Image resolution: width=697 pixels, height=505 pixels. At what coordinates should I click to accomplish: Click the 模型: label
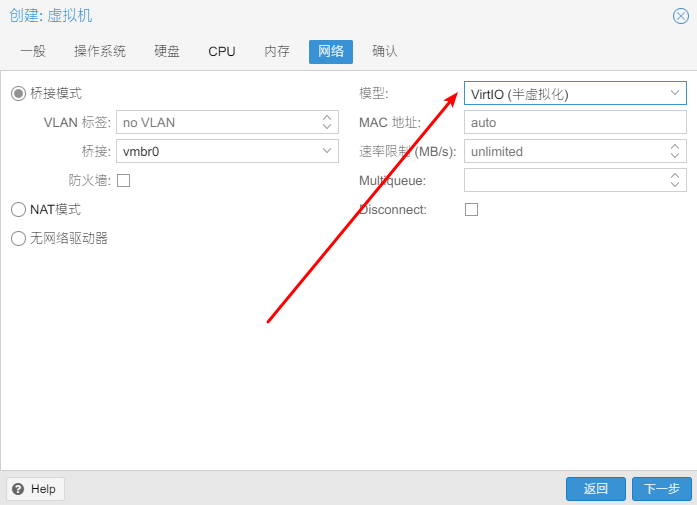tap(374, 93)
